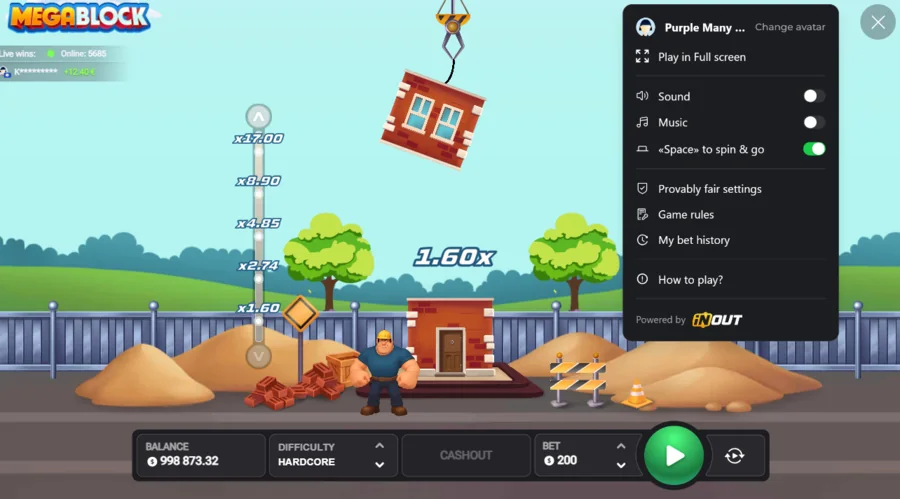Click the Balance display 998 873.32

200,455
